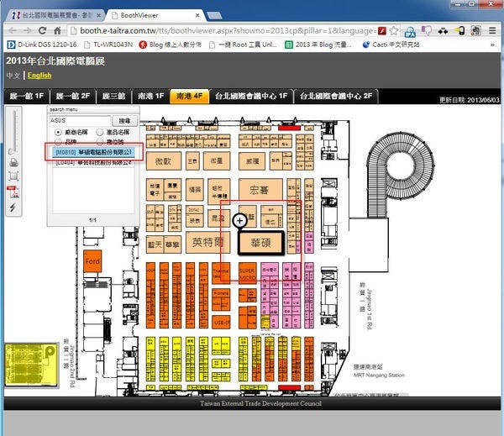
Task: Select the [L0404] search result row
Action: [x=93, y=163]
